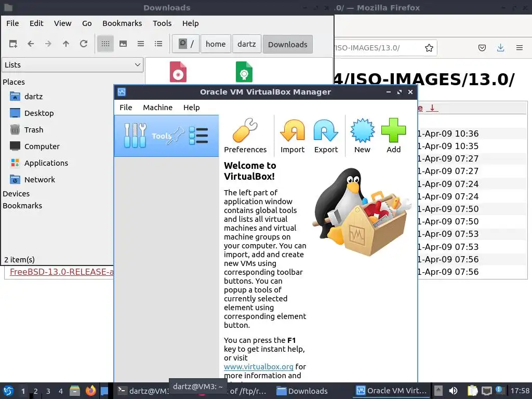Screen dimensions: 532x399
Task: Switch to Downloads task in taskbar
Action: (302, 391)
